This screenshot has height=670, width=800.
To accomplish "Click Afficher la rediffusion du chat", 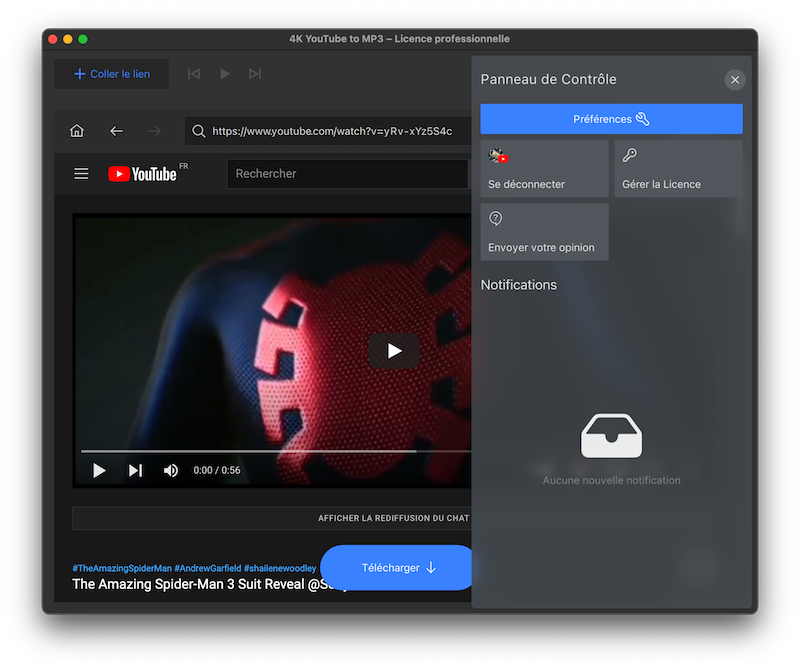I will click(x=393, y=518).
